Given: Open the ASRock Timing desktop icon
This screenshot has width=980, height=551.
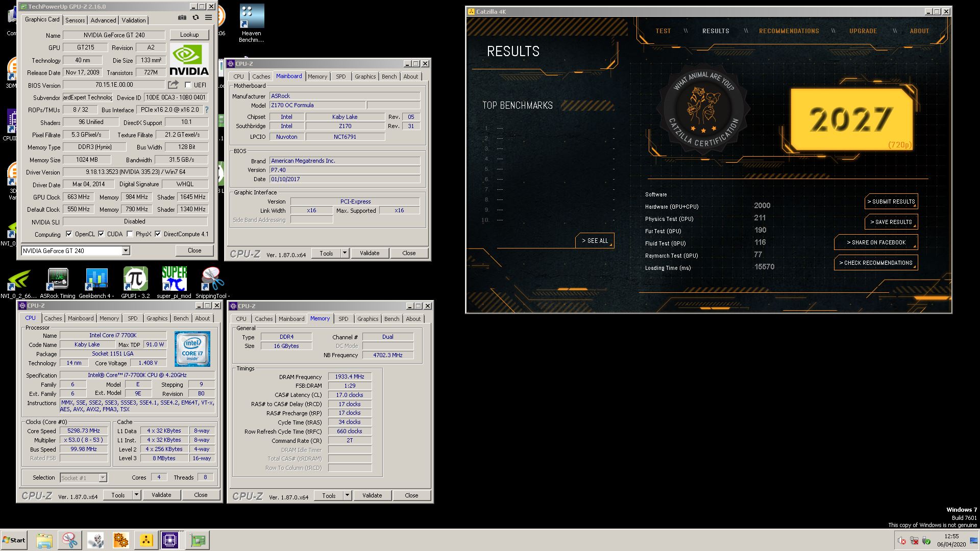Looking at the screenshot, I should 58,283.
